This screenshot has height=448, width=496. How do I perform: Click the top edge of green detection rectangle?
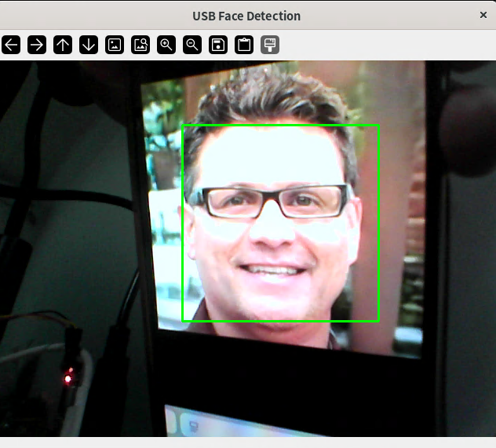coord(280,126)
